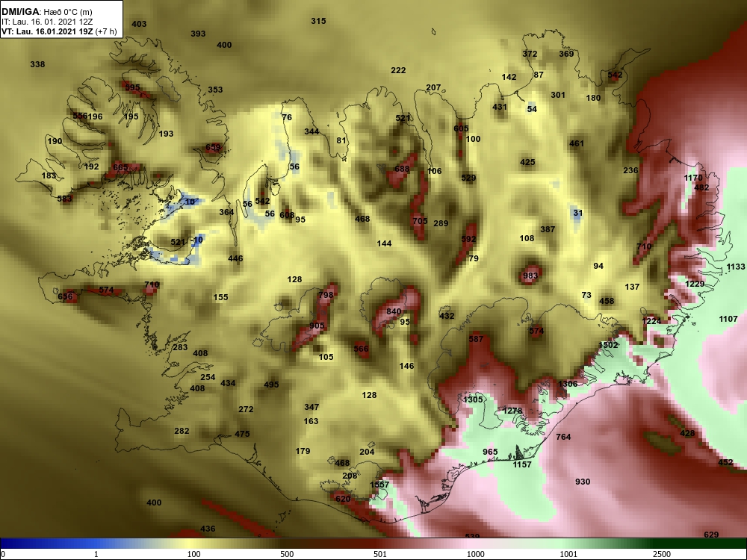This screenshot has height=560, width=747.
Task: Click the map value 656
Action: tap(65, 296)
